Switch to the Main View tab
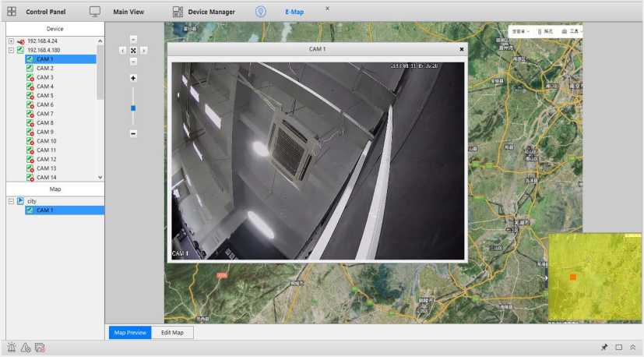The width and height of the screenshot is (644, 357). coord(129,12)
